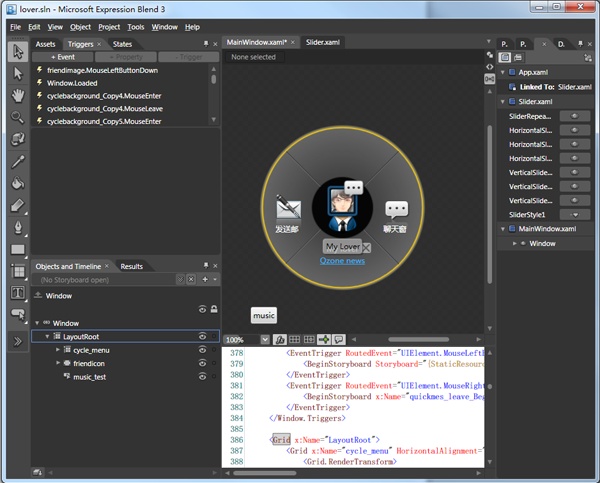Switch to the Slider.xaml document tab
The height and width of the screenshot is (483, 600).
[x=323, y=44]
